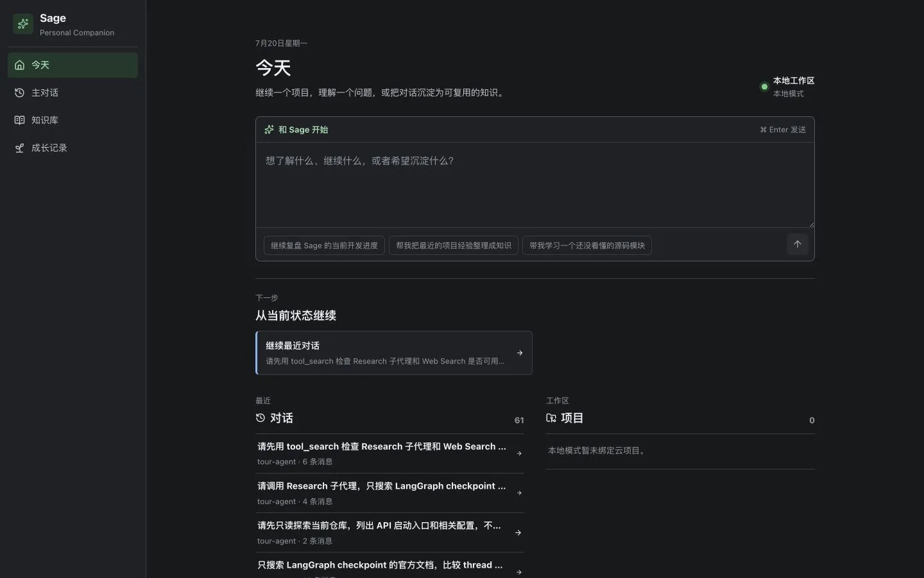Image resolution: width=924 pixels, height=578 pixels.
Task: Click the 0 projects count
Action: 812,420
